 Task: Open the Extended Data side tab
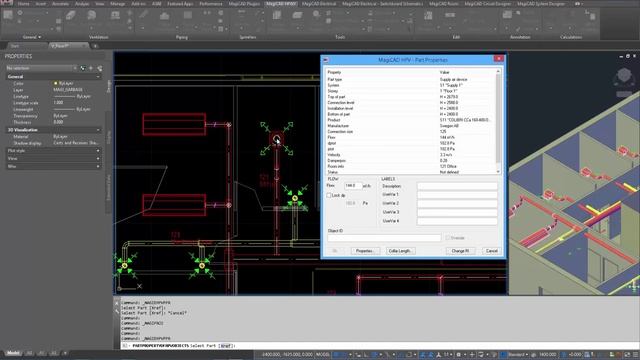tap(109, 187)
